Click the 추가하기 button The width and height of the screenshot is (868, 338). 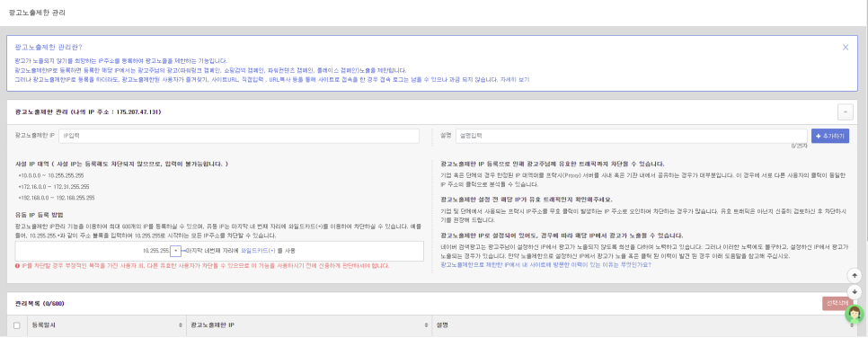(829, 136)
